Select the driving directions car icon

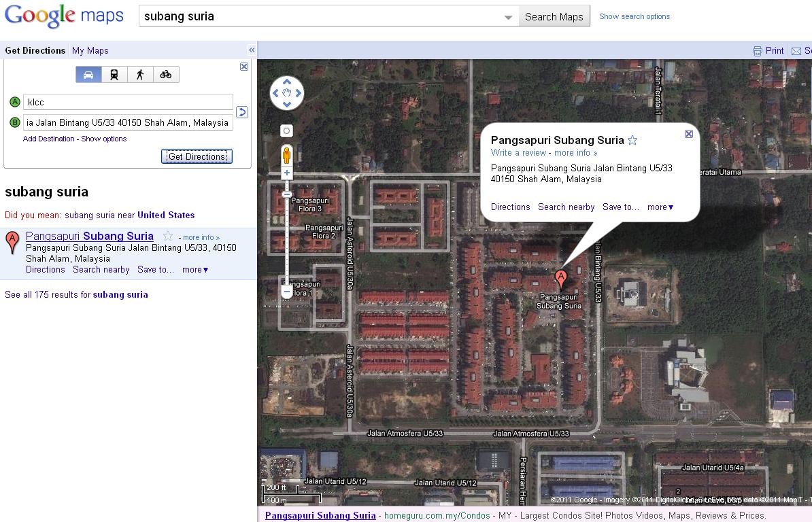tap(88, 75)
